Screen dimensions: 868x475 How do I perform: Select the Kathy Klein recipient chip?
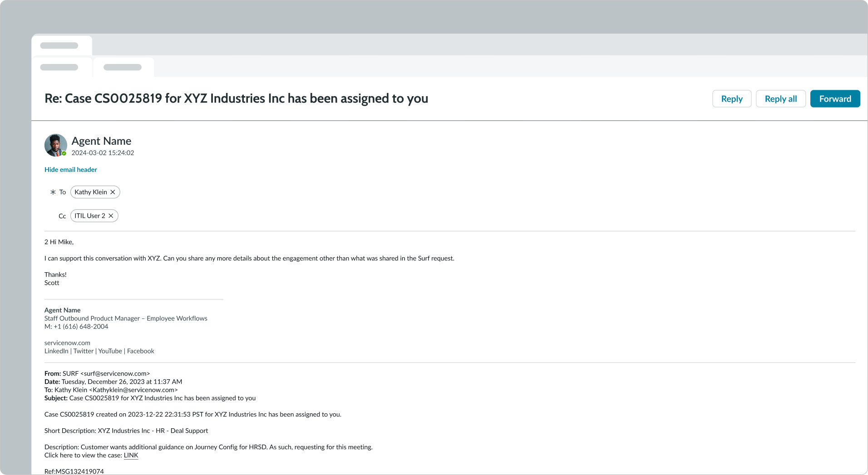(90, 192)
